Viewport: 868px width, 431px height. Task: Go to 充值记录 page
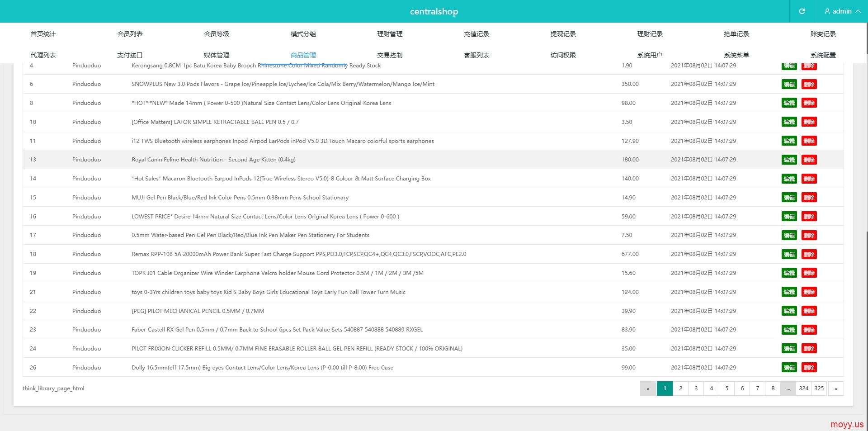pyautogui.click(x=476, y=34)
